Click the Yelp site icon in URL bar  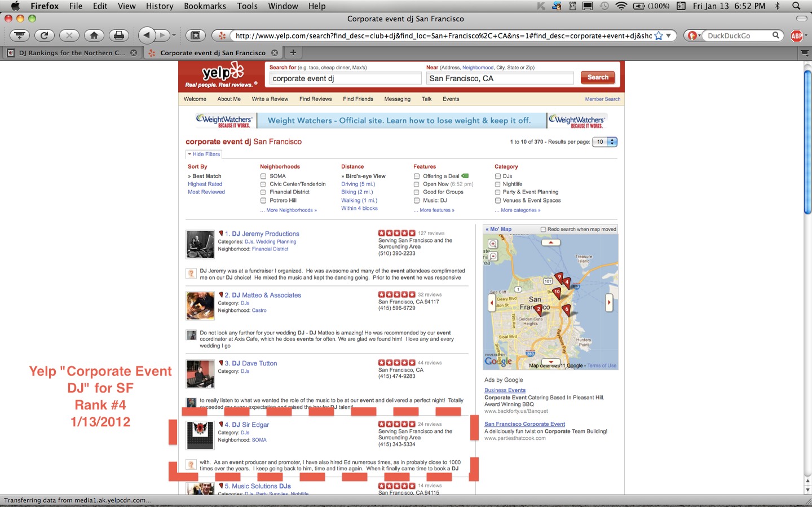(222, 36)
